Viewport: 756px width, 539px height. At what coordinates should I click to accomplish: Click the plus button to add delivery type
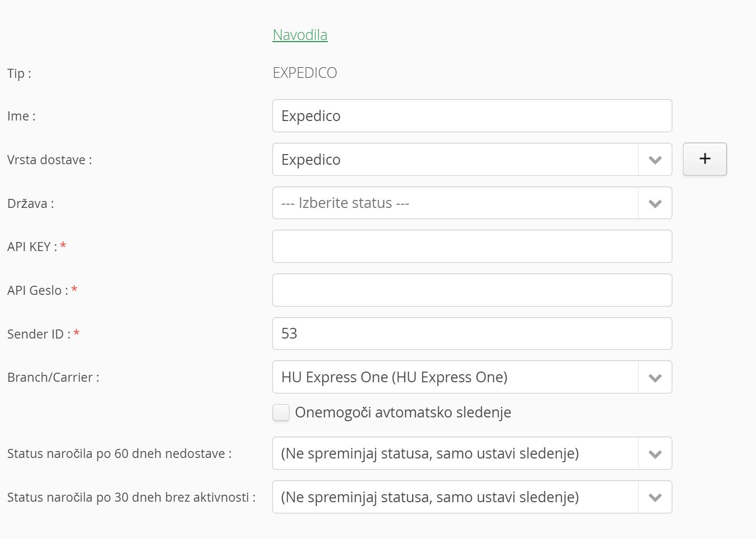[705, 159]
